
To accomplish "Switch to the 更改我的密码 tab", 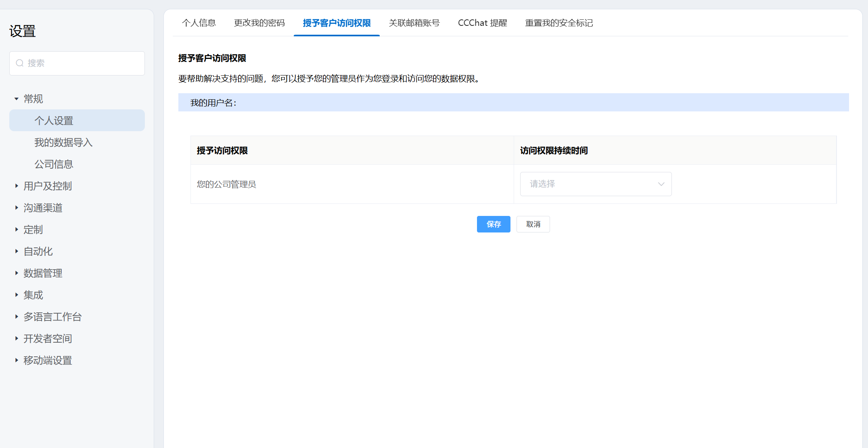I will pos(259,23).
